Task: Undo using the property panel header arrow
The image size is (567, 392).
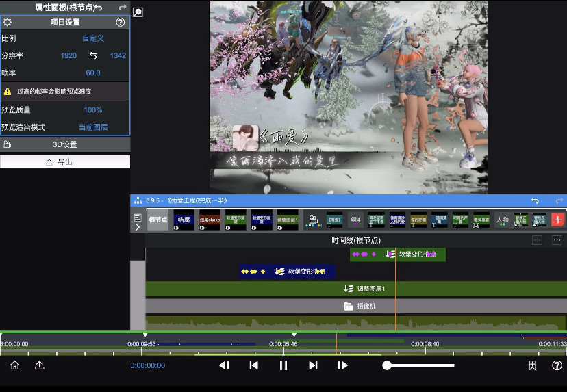Action: 99,8
